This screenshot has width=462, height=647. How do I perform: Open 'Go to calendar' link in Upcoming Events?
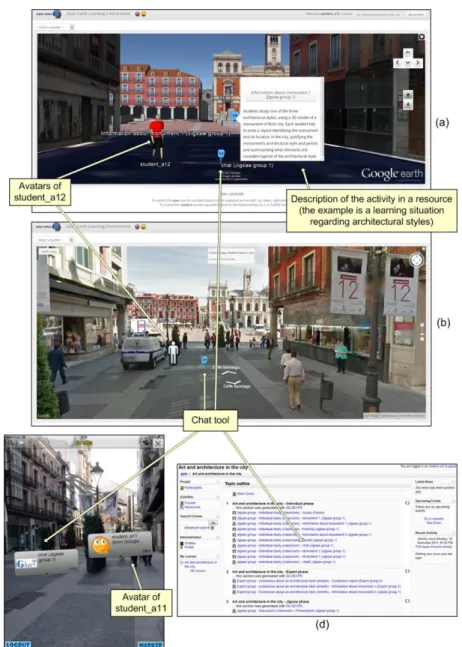tap(434, 519)
